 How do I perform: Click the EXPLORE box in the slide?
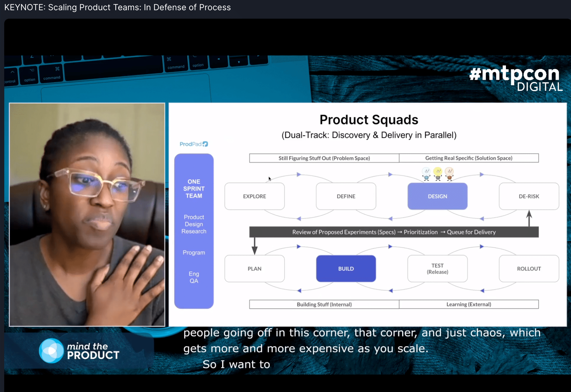pyautogui.click(x=254, y=196)
